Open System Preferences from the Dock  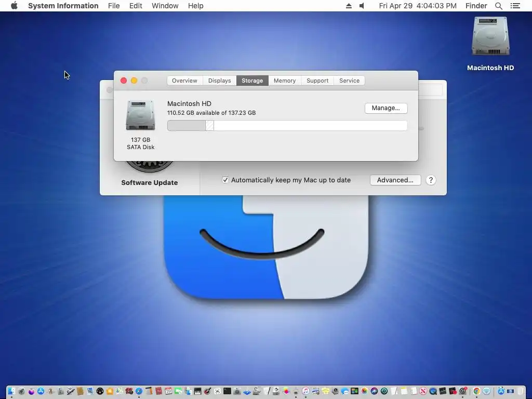pos(462,391)
